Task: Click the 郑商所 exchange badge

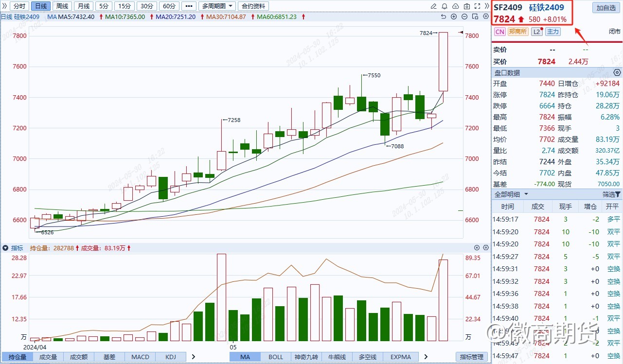Action: 517,32
